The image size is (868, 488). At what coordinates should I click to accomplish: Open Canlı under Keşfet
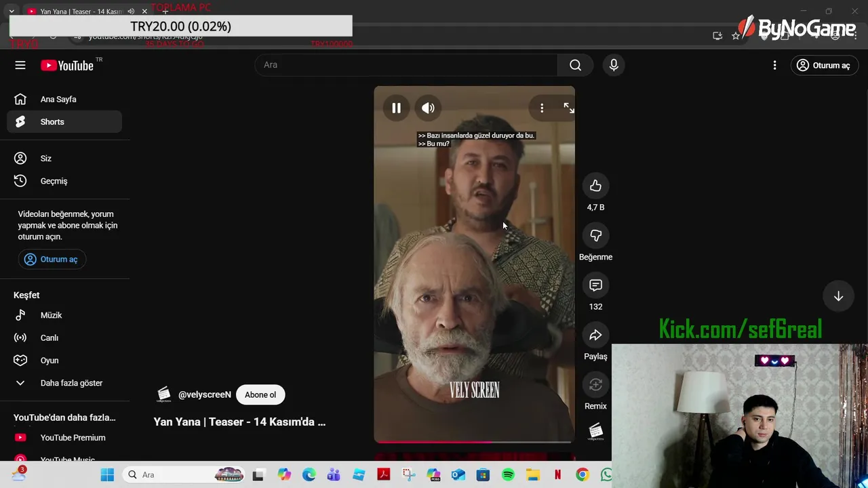pyautogui.click(x=64, y=338)
